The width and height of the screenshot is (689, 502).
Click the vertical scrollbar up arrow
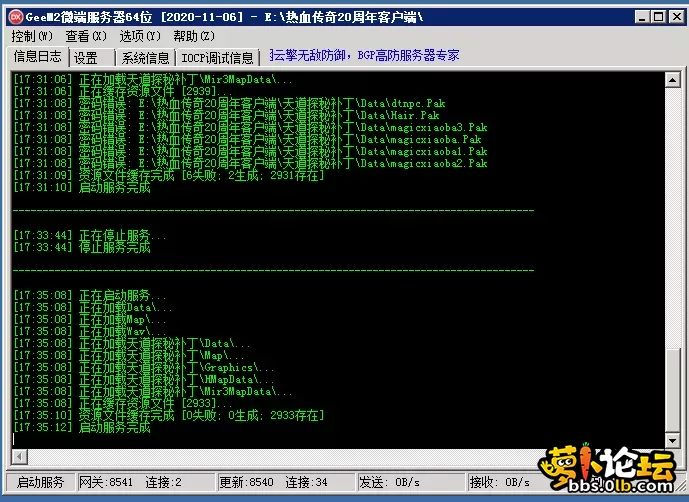coord(672,80)
